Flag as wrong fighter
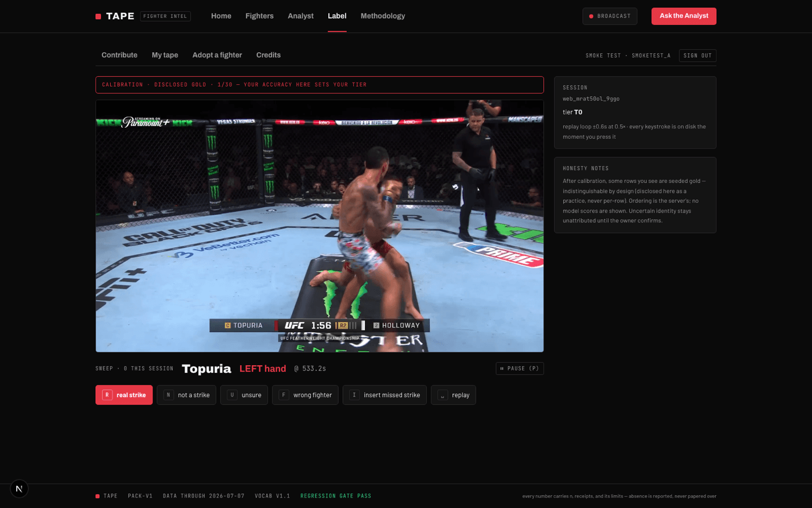This screenshot has width=812, height=508. (x=305, y=395)
